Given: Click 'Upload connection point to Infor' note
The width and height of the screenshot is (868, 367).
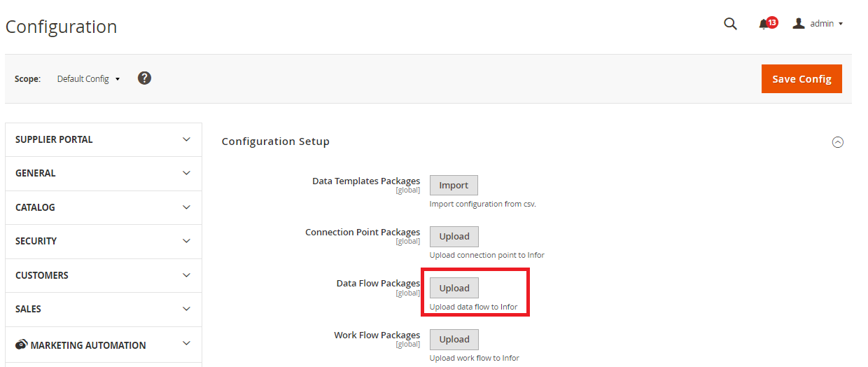Looking at the screenshot, I should (x=487, y=255).
